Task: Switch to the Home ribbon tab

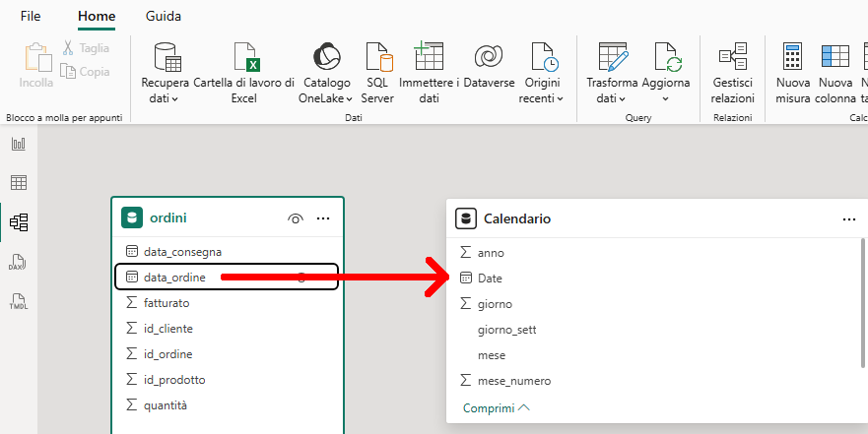Action: (x=97, y=17)
